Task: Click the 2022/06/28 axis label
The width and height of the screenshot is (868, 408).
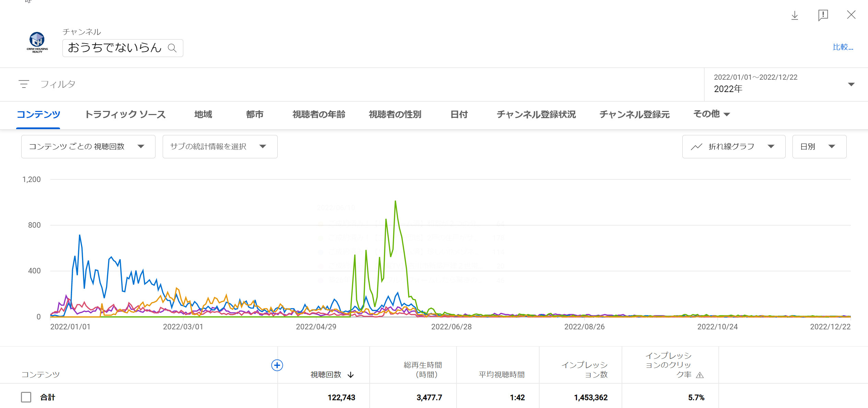Action: [451, 327]
